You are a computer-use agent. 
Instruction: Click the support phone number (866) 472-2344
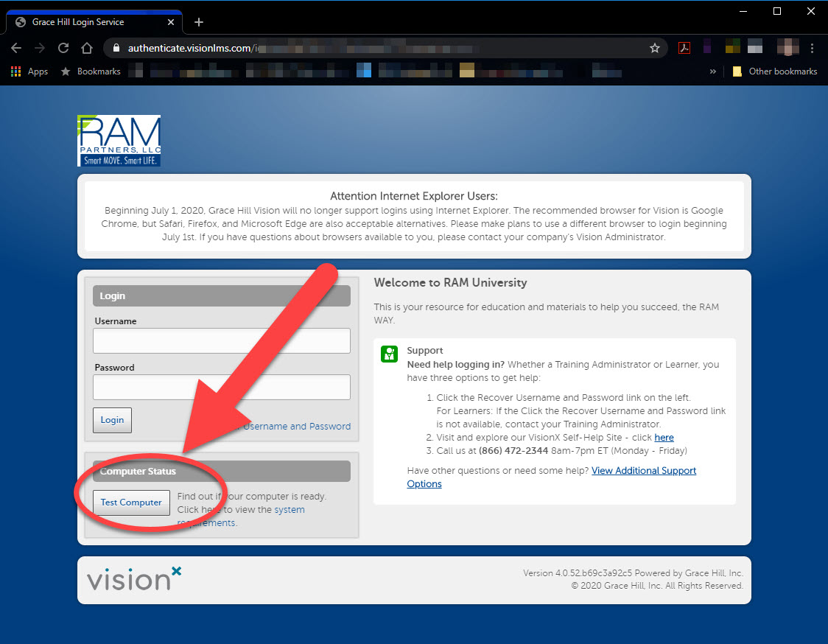coord(513,451)
